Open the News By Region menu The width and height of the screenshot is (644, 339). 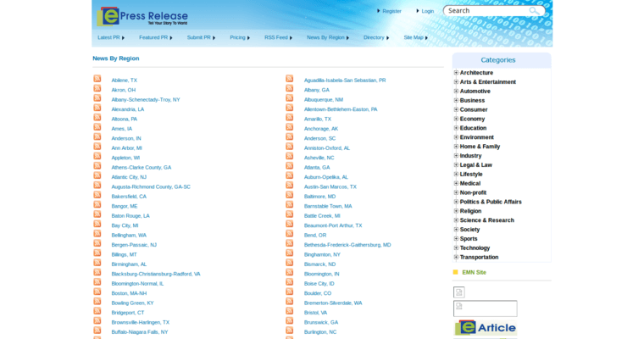point(328,37)
